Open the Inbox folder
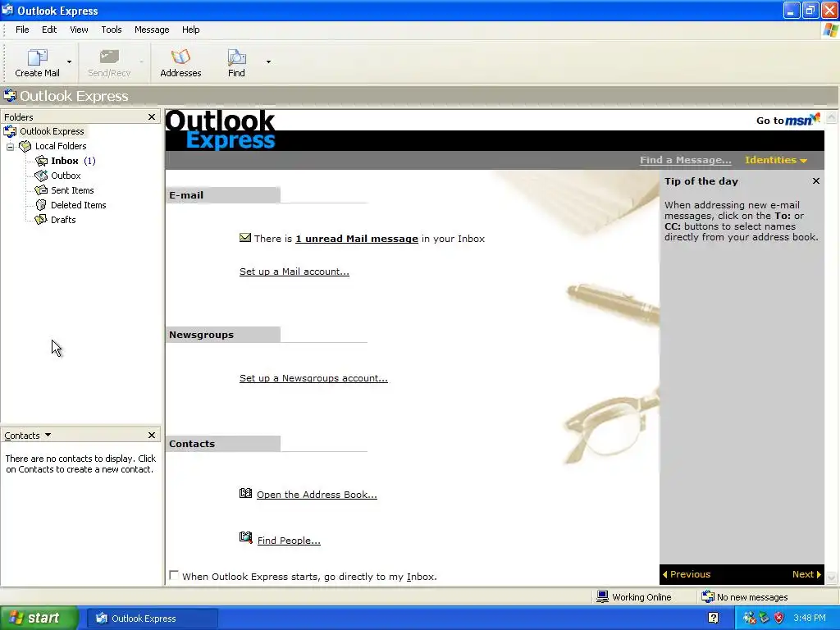Screen dimensions: 840x630 coord(64,161)
